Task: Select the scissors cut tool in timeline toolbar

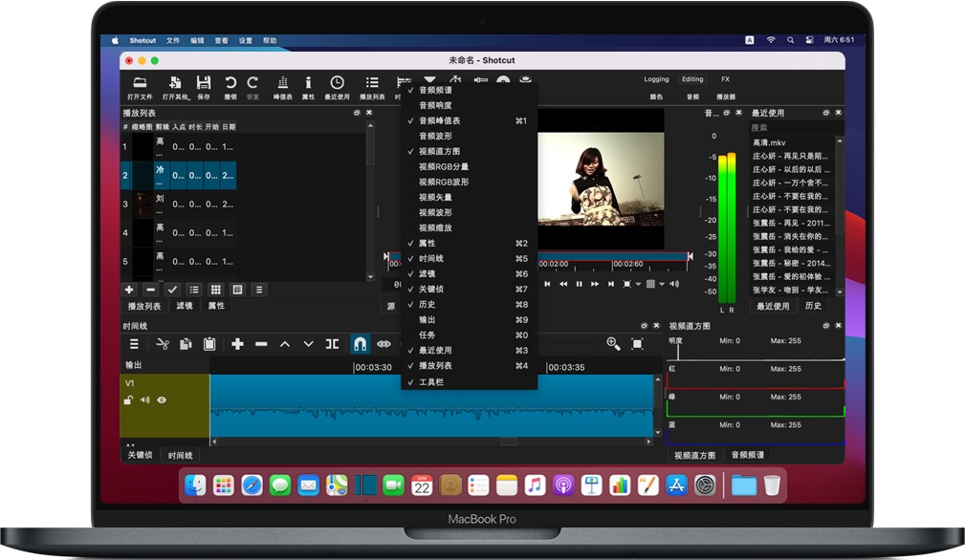Action: tap(164, 344)
